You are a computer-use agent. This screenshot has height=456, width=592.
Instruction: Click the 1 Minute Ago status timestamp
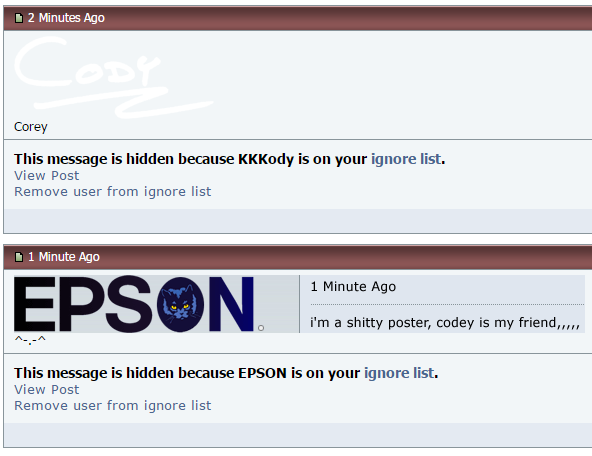(x=353, y=287)
